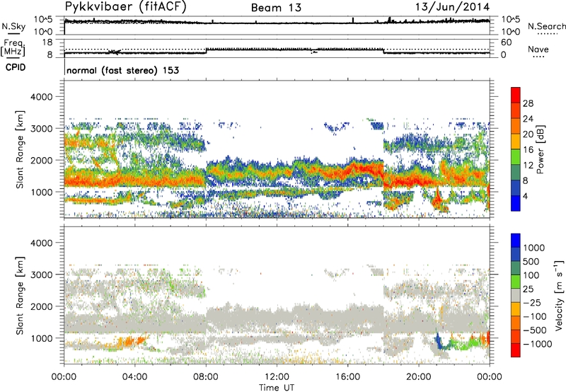The height and width of the screenshot is (392, 566).
Task: Click the 'N.Sky' legend label
Action: click(13, 26)
